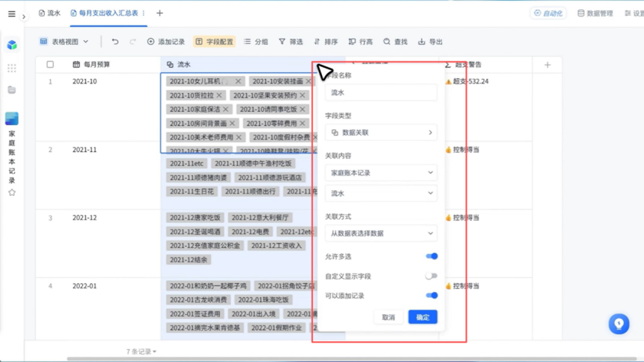The width and height of the screenshot is (644, 362).
Task: Open the 从数据表选择数据 dropdown
Action: tap(381, 233)
